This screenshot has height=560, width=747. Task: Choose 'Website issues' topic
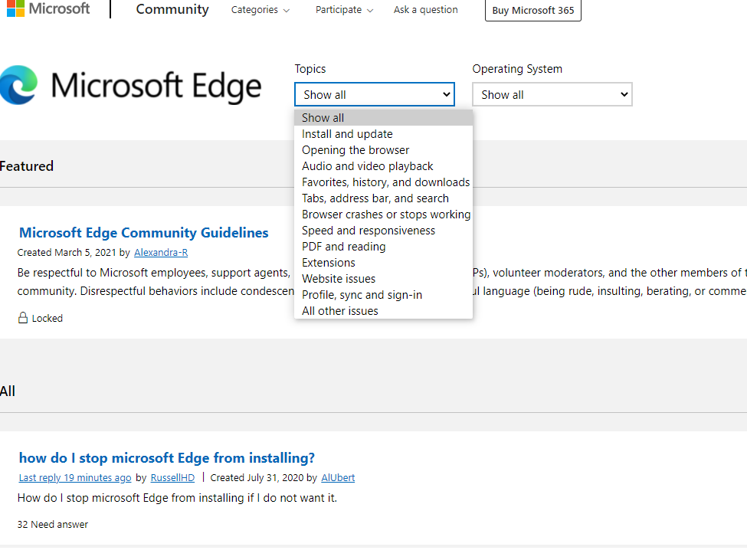click(x=384, y=279)
